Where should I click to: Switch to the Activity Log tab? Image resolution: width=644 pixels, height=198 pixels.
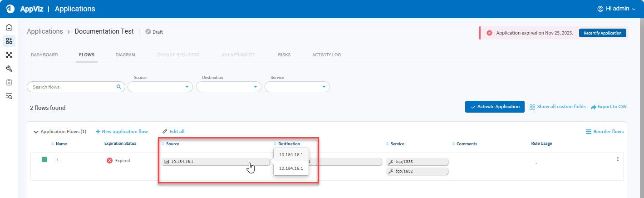pos(326,55)
